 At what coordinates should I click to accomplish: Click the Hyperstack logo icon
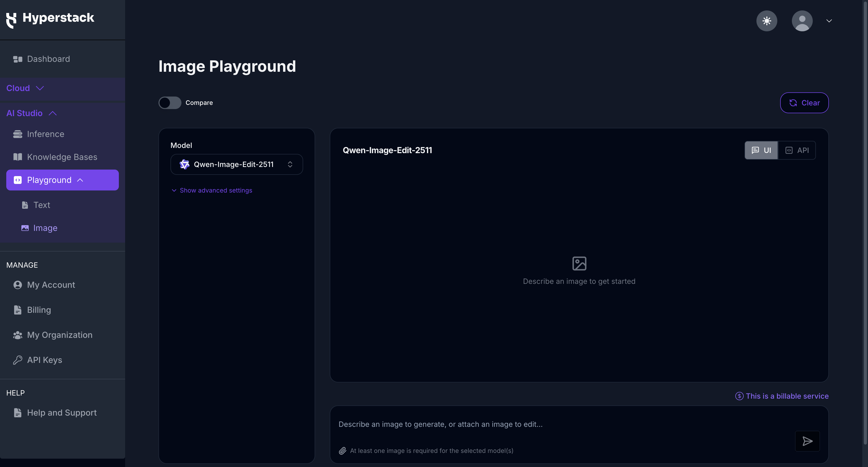(11, 20)
